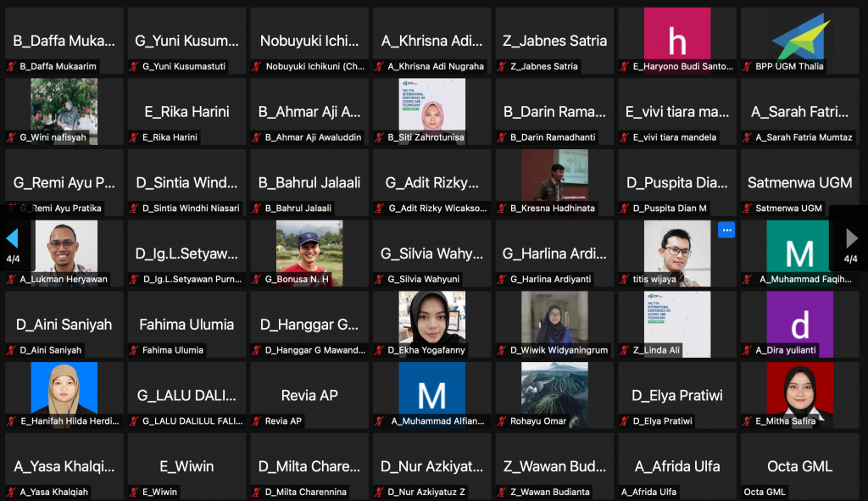Viewport: 868px width, 501px height.
Task: Click the left arrow to previous gallery page
Action: [x=12, y=238]
